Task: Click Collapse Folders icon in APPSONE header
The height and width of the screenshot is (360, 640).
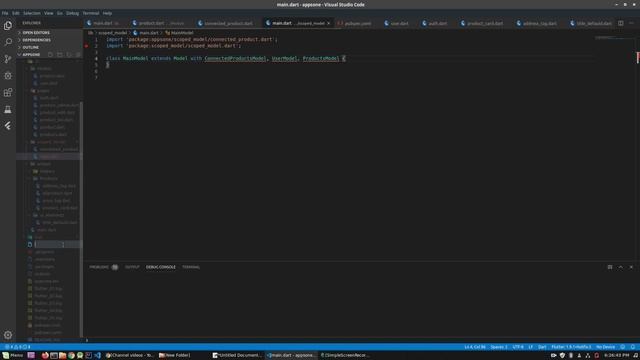Action: 78,54
